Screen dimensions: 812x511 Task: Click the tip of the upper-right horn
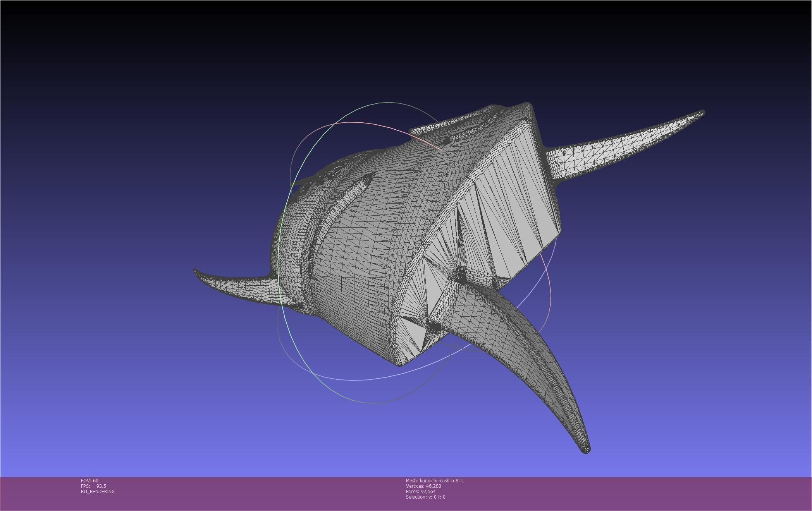702,113
